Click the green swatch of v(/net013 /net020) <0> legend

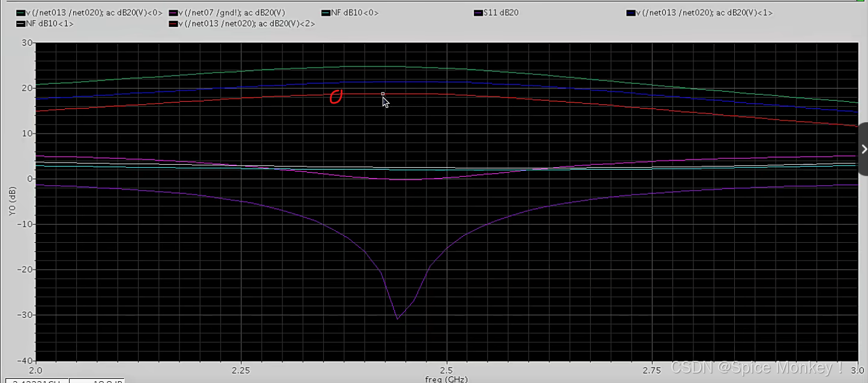coord(20,13)
